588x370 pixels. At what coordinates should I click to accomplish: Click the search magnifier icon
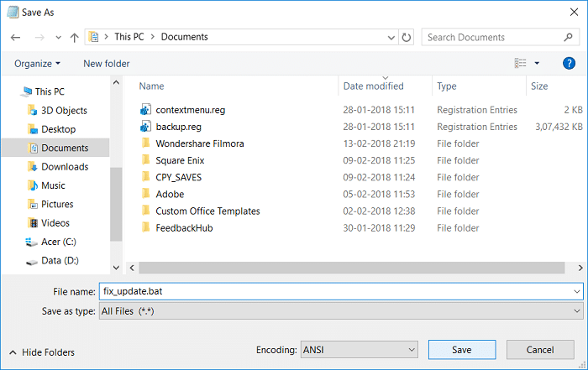pos(569,37)
